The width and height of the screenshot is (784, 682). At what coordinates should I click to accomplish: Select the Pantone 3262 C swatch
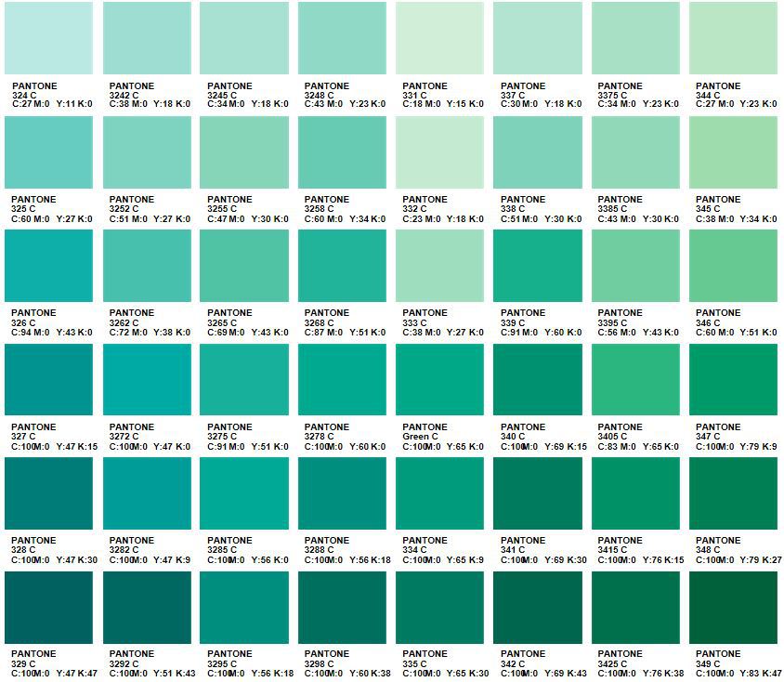tap(147, 266)
